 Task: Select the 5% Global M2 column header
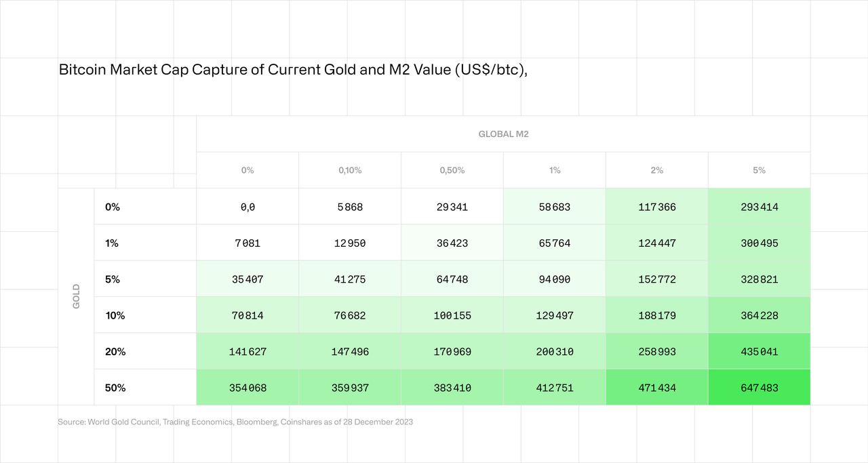point(759,170)
